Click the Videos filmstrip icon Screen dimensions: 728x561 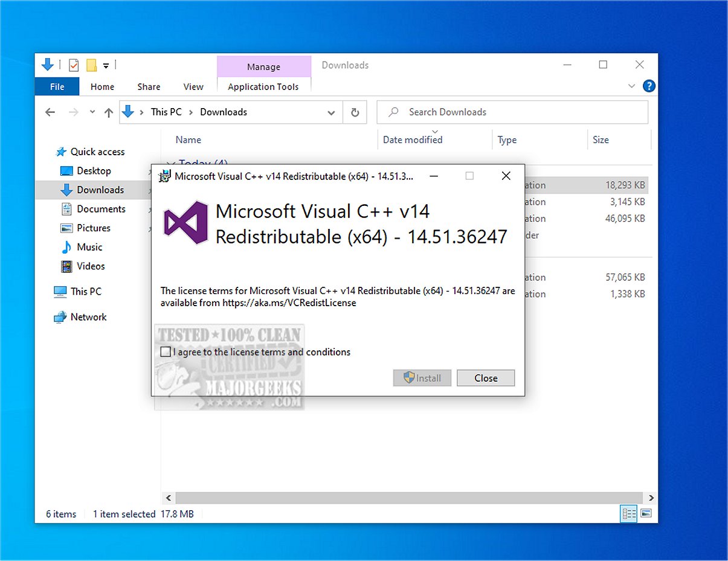tap(66, 266)
